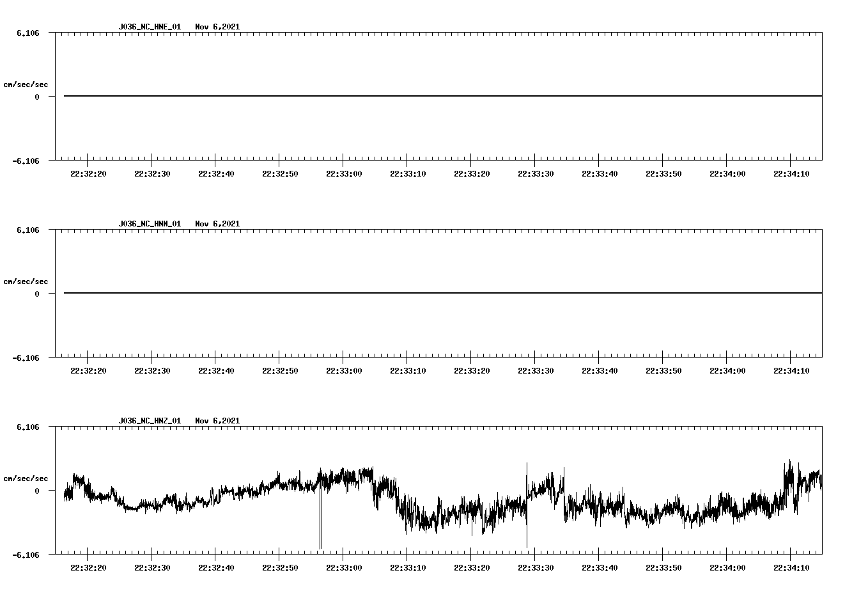Click 22:33:10 time label under HNN plot
This screenshot has height=591, width=868.
[x=408, y=371]
